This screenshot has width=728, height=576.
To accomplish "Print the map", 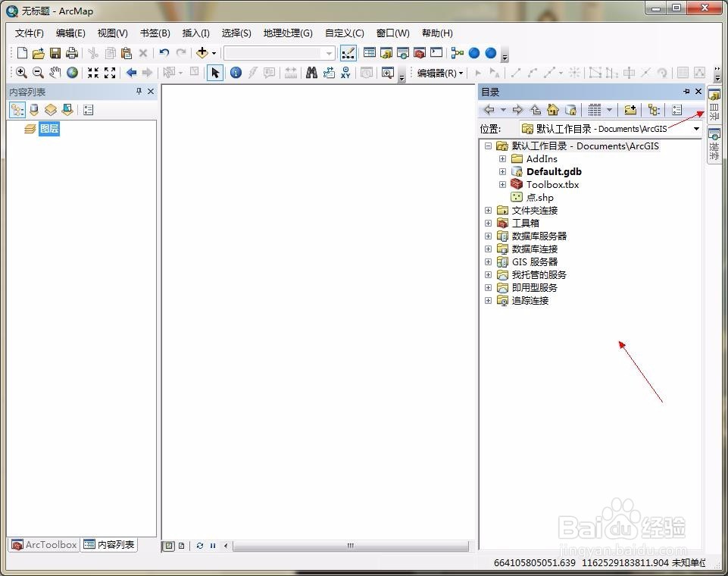I will tap(71, 53).
